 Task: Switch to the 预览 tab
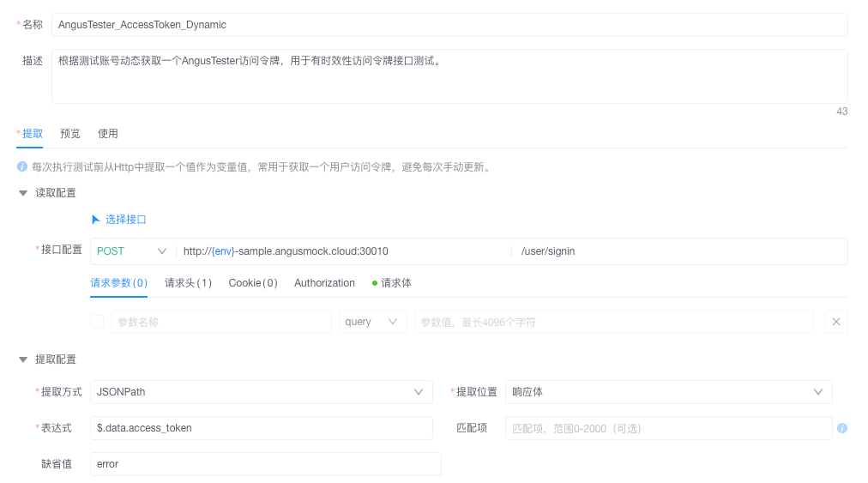pos(70,134)
